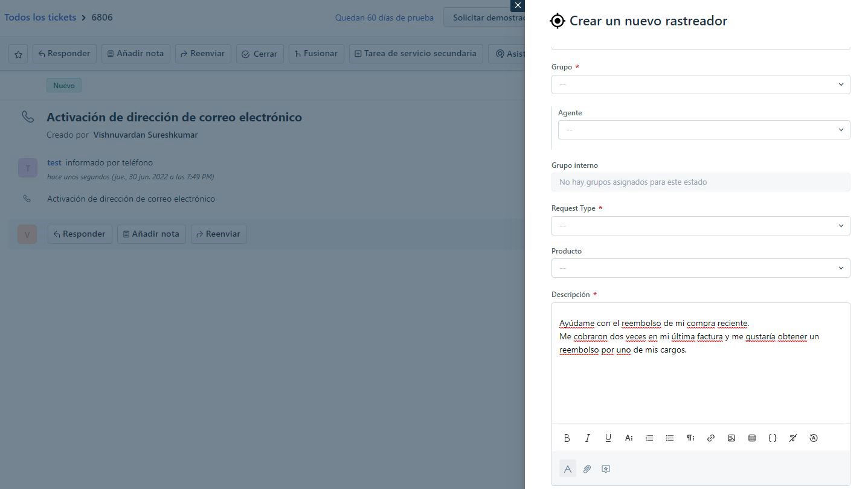The height and width of the screenshot is (489, 868).
Task: Insert an image into the description
Action: (x=731, y=438)
